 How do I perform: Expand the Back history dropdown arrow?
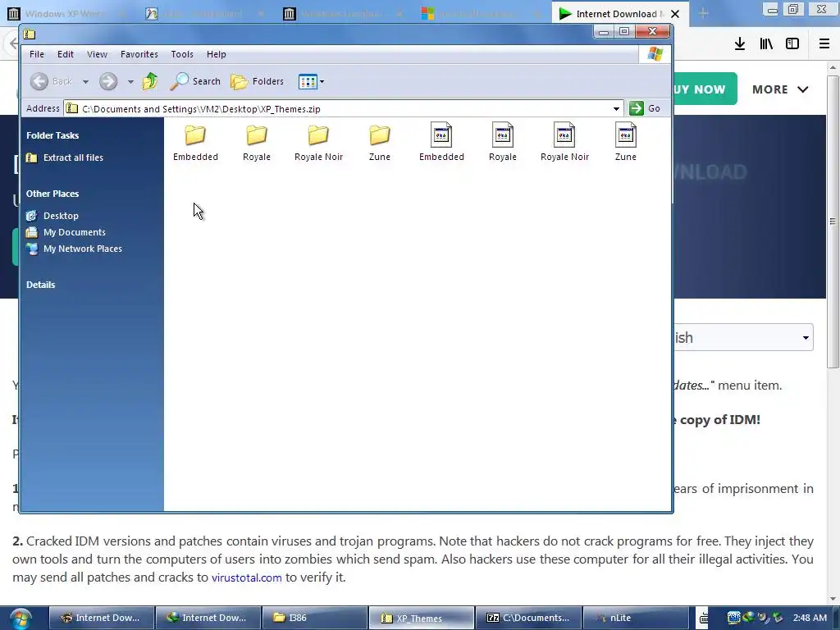(x=85, y=82)
